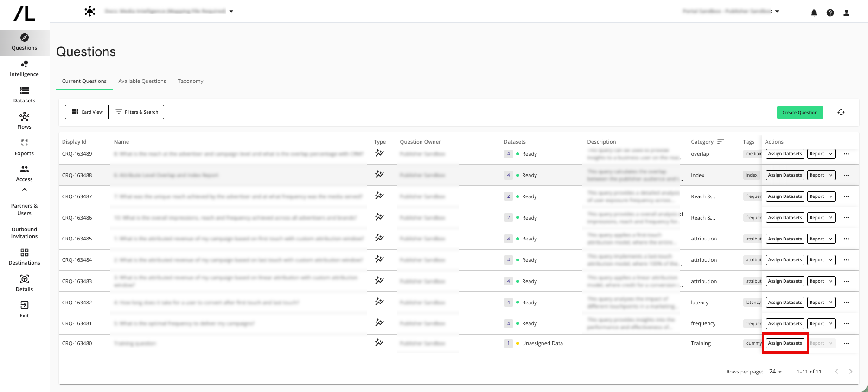Screen dimensions: 868x392
Task: Change rows per page dropdown
Action: click(775, 372)
